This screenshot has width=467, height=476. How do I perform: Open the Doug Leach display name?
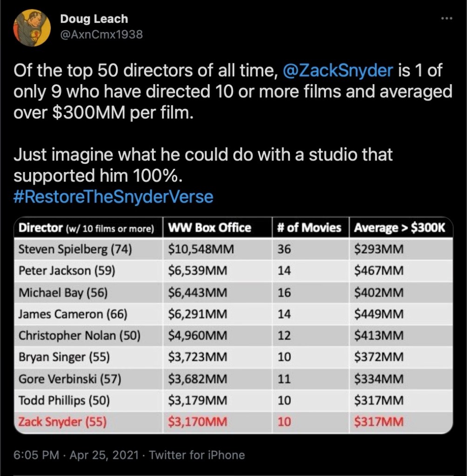tap(94, 19)
